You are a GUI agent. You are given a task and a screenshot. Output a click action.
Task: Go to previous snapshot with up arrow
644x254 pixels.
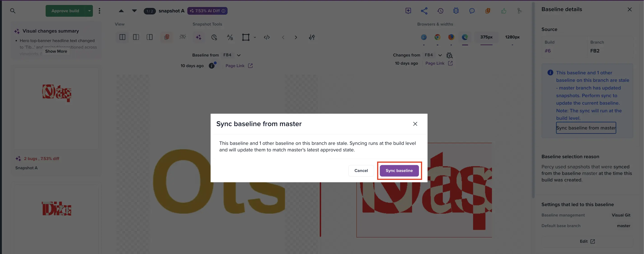coord(121,11)
